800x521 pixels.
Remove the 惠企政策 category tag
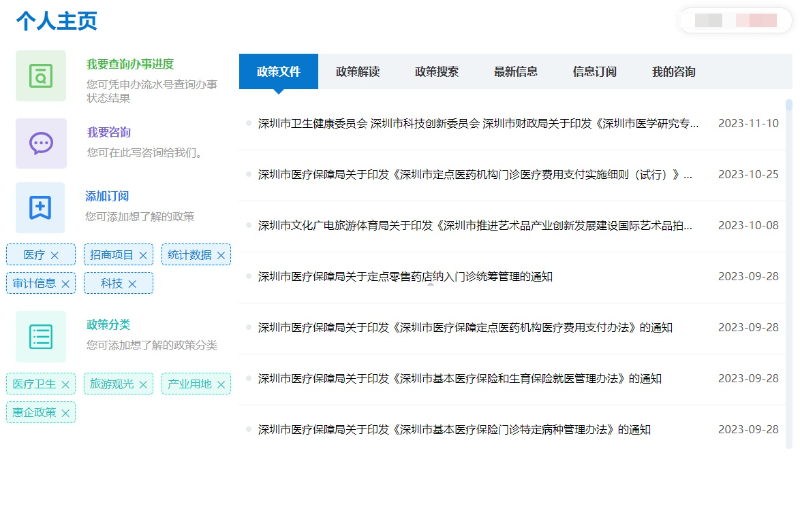(x=66, y=413)
